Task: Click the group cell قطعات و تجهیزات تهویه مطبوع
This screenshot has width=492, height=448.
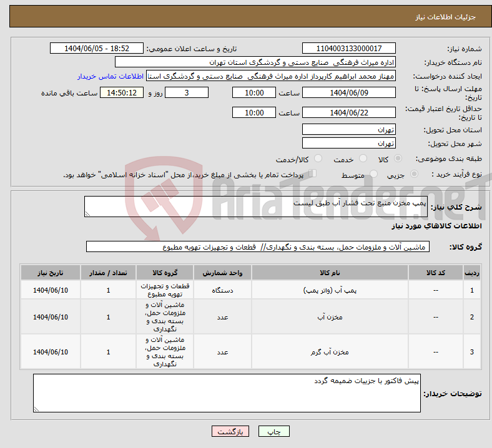Action: pos(165,290)
